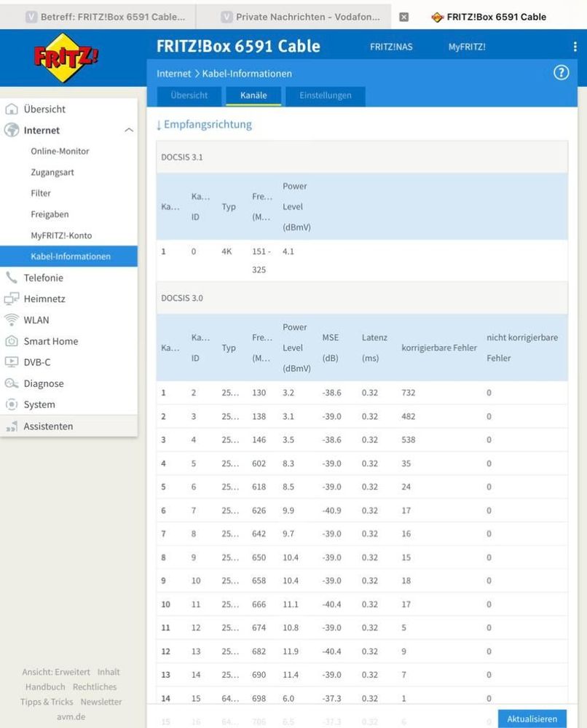Open the help question mark icon
Image resolution: width=587 pixels, height=728 pixels.
click(x=561, y=72)
